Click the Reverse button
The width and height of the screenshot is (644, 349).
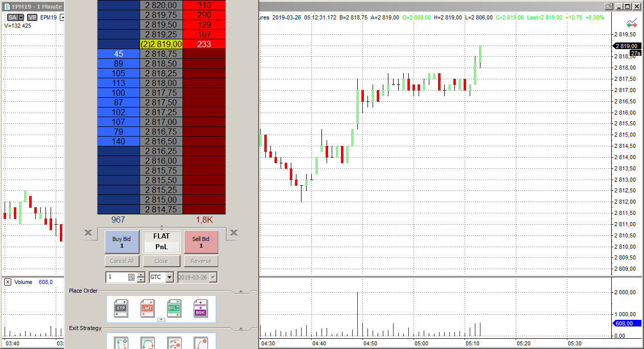201,261
